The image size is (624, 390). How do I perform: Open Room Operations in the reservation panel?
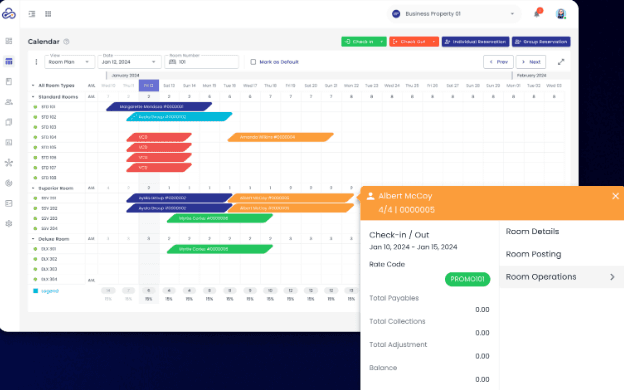tap(561, 277)
